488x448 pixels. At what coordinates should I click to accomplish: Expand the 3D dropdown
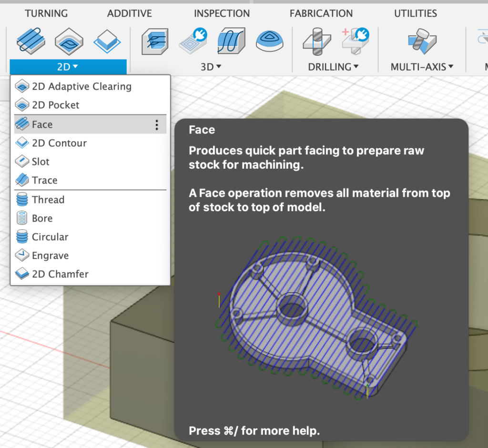pos(211,67)
